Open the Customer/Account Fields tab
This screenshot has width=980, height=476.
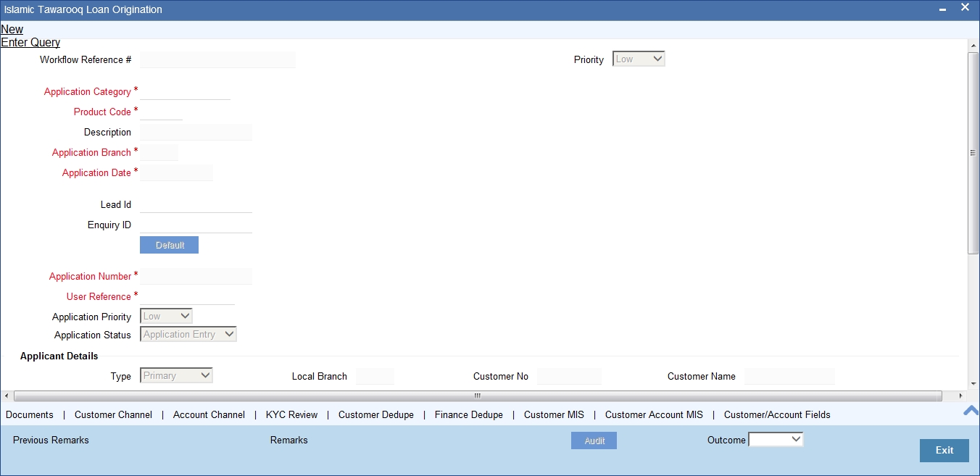click(x=777, y=415)
